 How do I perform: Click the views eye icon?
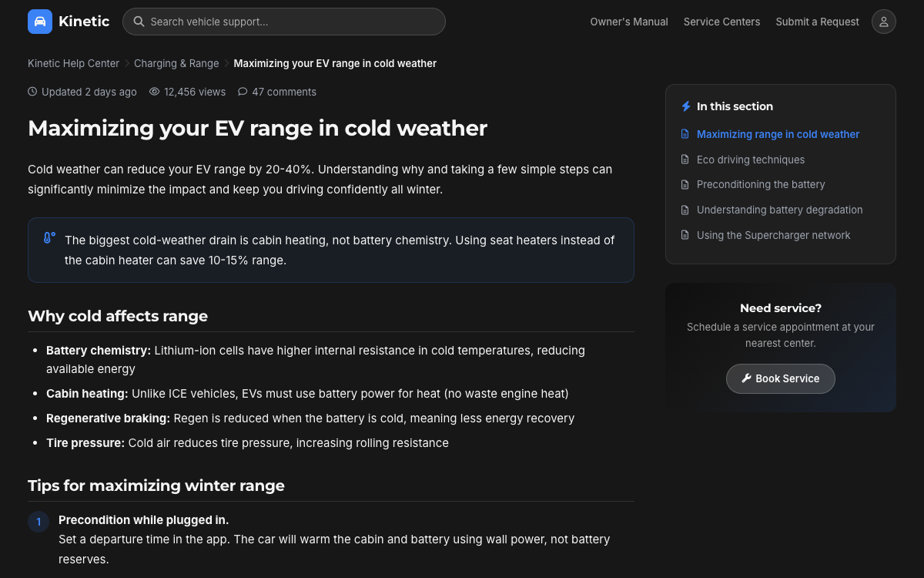tap(154, 92)
